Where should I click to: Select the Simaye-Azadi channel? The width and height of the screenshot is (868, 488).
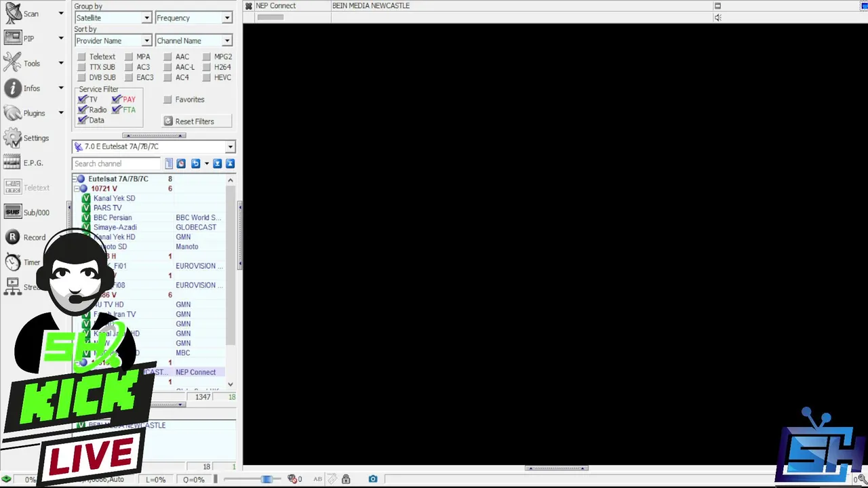tap(115, 227)
